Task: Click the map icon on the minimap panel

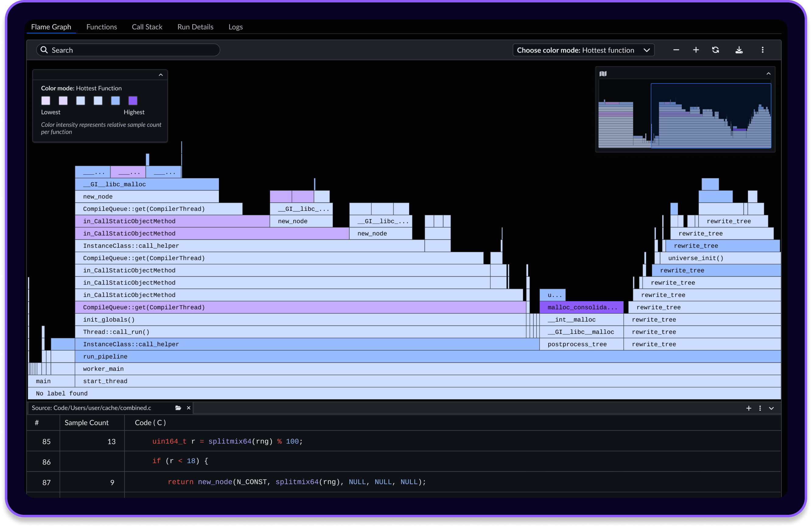Action: click(x=603, y=74)
